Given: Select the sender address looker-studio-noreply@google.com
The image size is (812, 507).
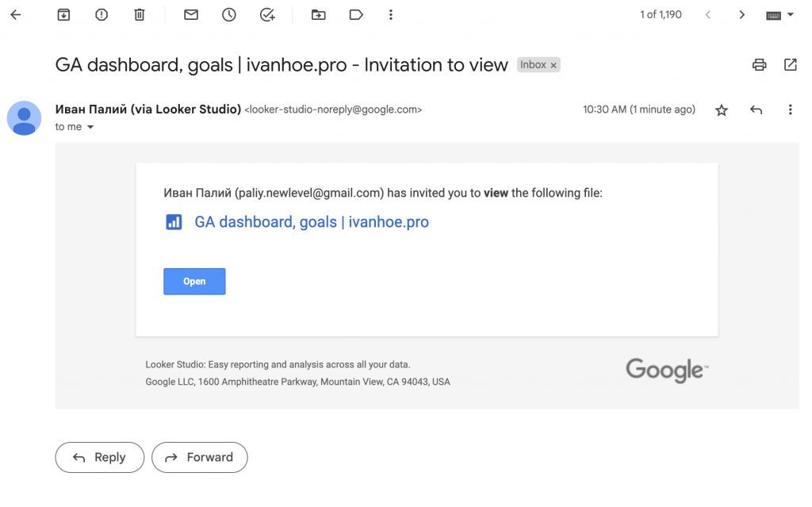Looking at the screenshot, I should click(x=334, y=110).
